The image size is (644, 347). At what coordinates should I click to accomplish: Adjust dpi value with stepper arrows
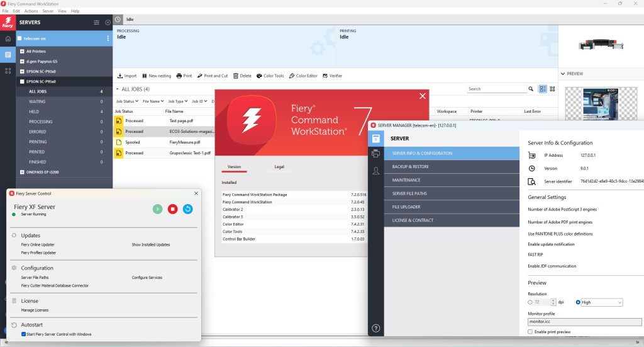point(553,302)
